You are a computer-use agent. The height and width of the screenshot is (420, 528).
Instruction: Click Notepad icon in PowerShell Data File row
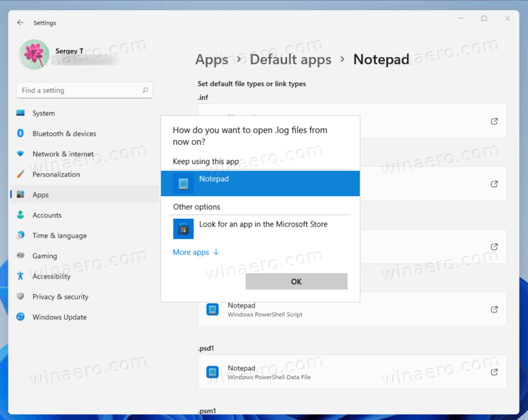click(x=213, y=372)
